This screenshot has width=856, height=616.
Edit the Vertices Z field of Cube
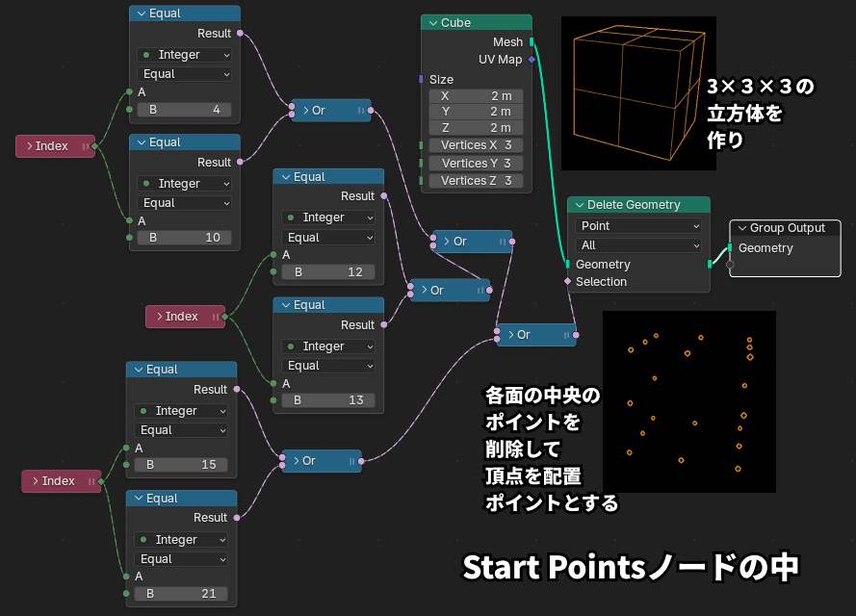click(x=476, y=181)
